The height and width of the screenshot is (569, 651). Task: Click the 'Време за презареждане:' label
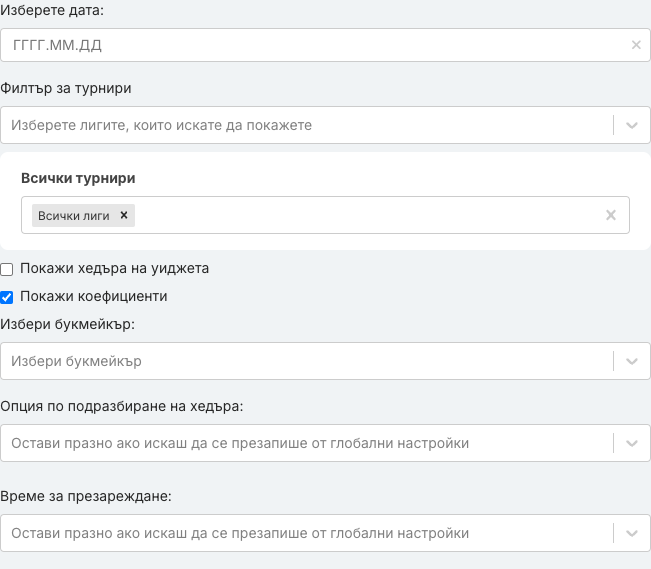86,496
